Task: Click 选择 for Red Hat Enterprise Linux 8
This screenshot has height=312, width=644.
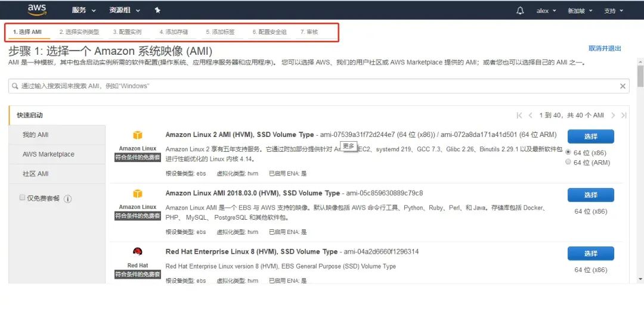Action: tap(590, 254)
